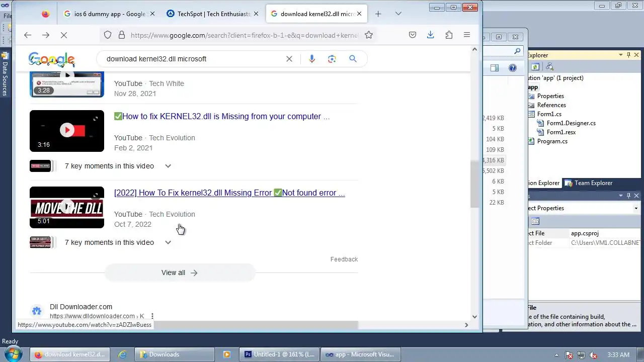The image size is (644, 362).
Task: Open the Properties panel Property Pages icon
Action: pyautogui.click(x=535, y=221)
